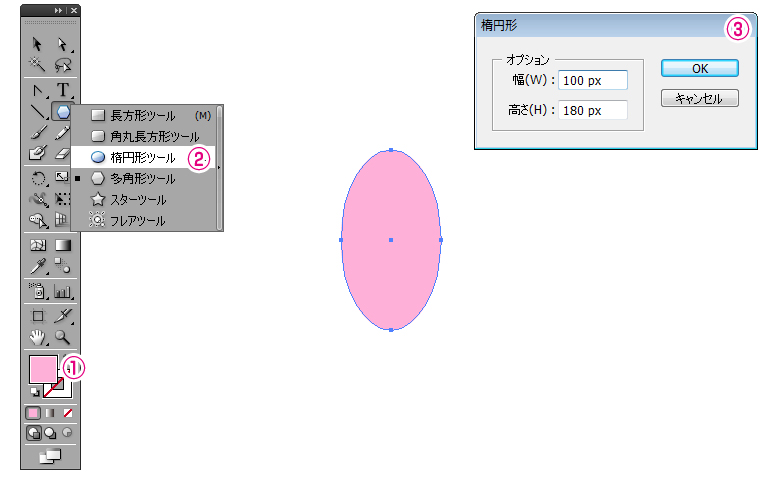Apply Gradient mode button below swatches
This screenshot has width=780, height=480.
(x=50, y=413)
